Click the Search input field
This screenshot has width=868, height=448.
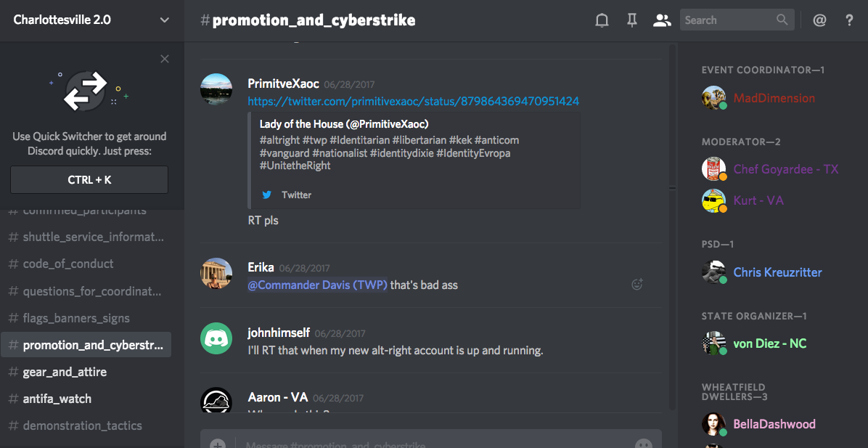[x=729, y=20]
